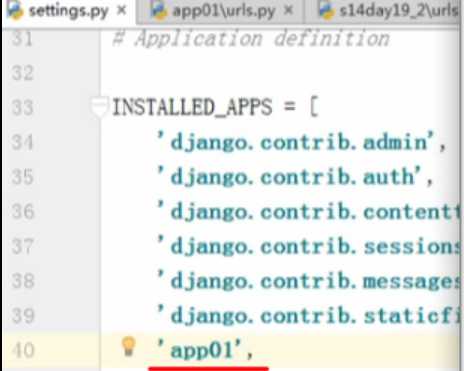Click line number 31 in the gutter

(x=22, y=38)
